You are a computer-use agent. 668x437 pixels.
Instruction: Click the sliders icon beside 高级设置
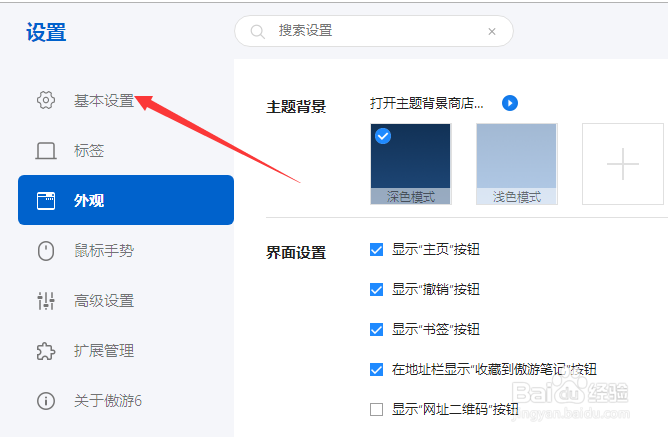pyautogui.click(x=45, y=301)
